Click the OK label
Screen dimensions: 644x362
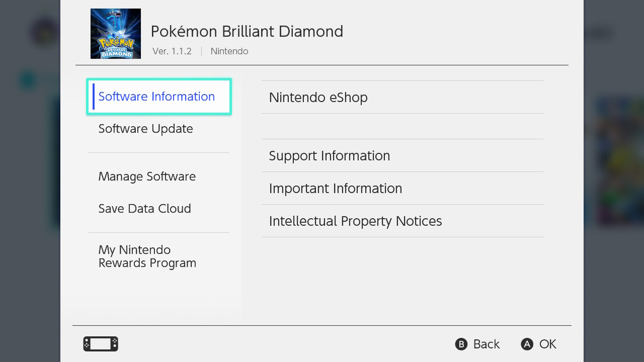[x=547, y=344]
